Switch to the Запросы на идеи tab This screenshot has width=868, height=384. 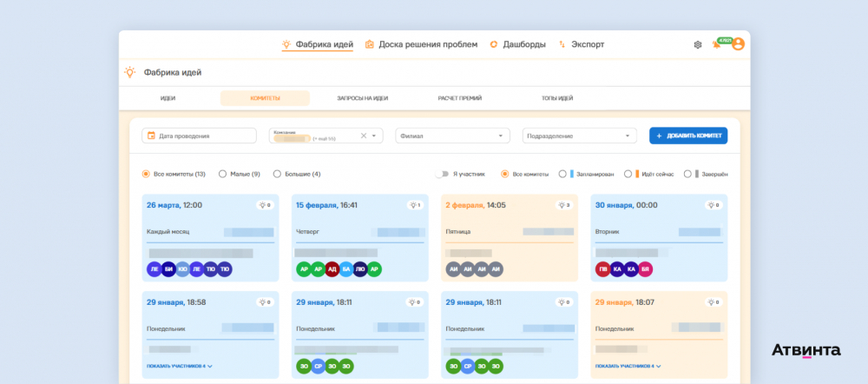tap(363, 98)
